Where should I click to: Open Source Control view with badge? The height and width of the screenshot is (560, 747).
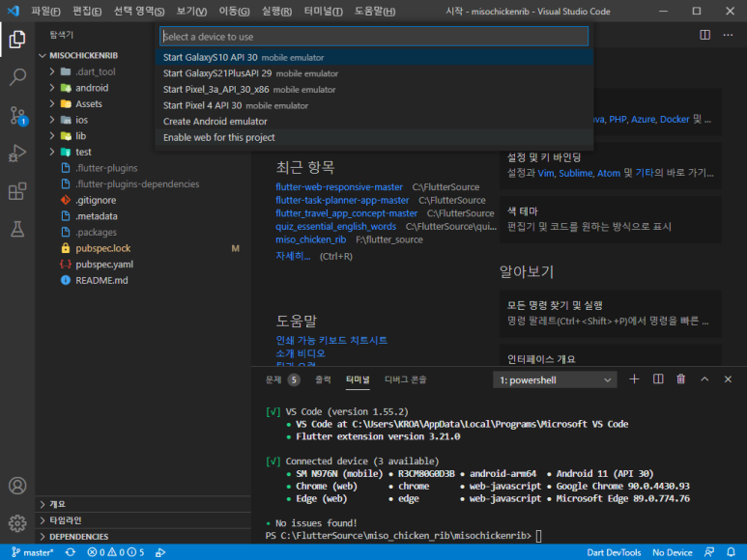[18, 116]
